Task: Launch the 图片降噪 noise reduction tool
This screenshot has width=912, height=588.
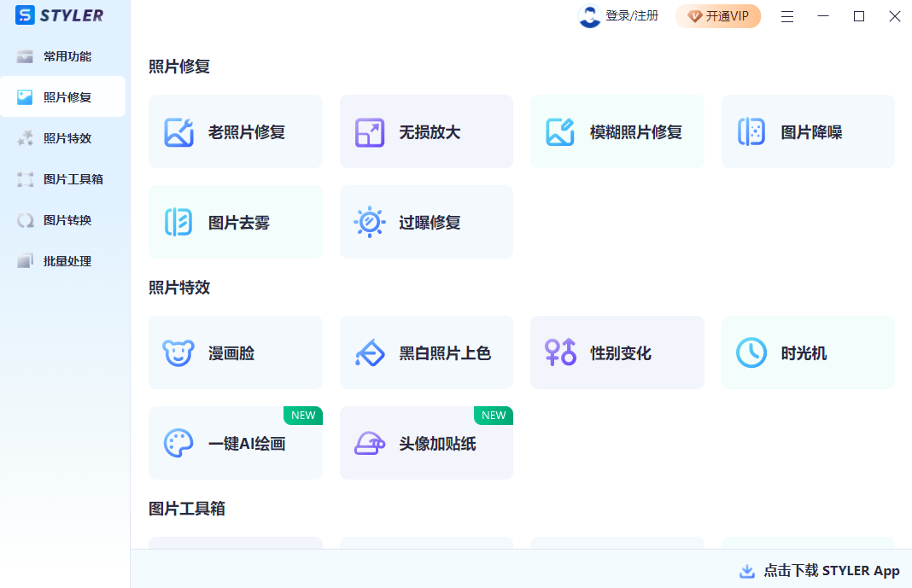Action: (x=807, y=131)
